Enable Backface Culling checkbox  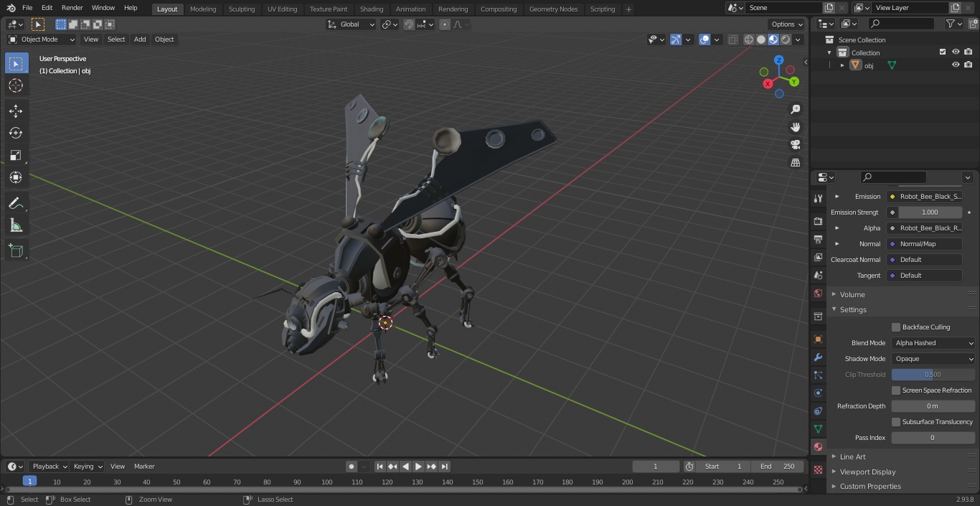pyautogui.click(x=896, y=327)
